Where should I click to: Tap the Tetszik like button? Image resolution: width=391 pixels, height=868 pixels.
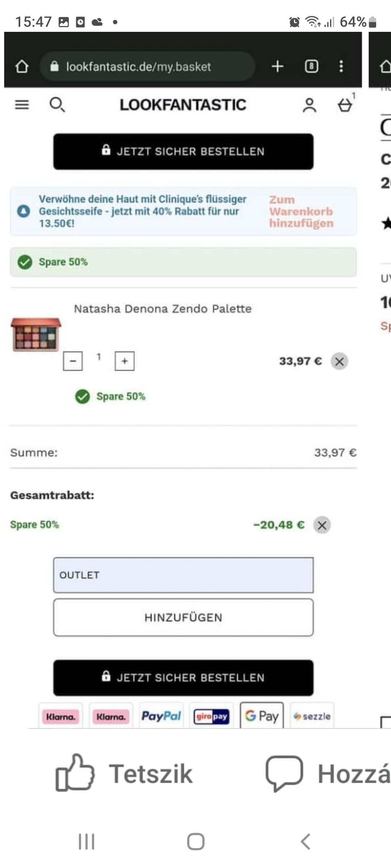click(x=124, y=773)
